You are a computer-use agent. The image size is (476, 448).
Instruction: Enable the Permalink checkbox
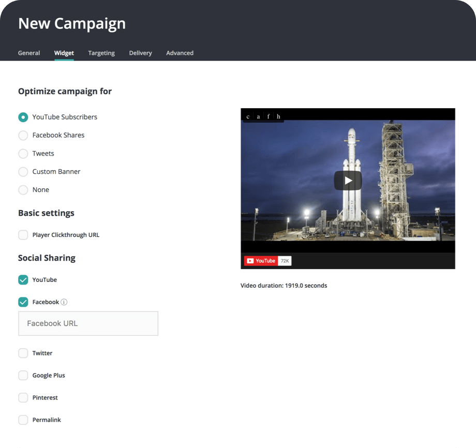click(x=23, y=420)
